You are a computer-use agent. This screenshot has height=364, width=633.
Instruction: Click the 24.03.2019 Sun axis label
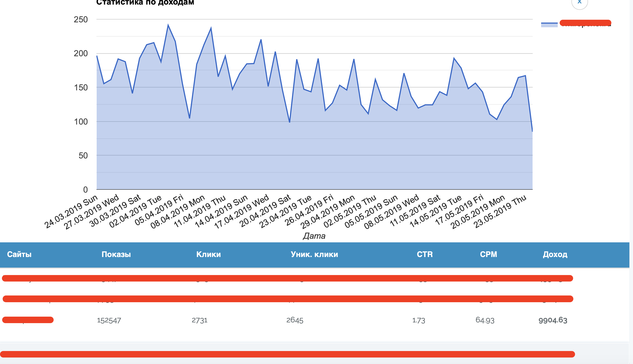tap(71, 212)
